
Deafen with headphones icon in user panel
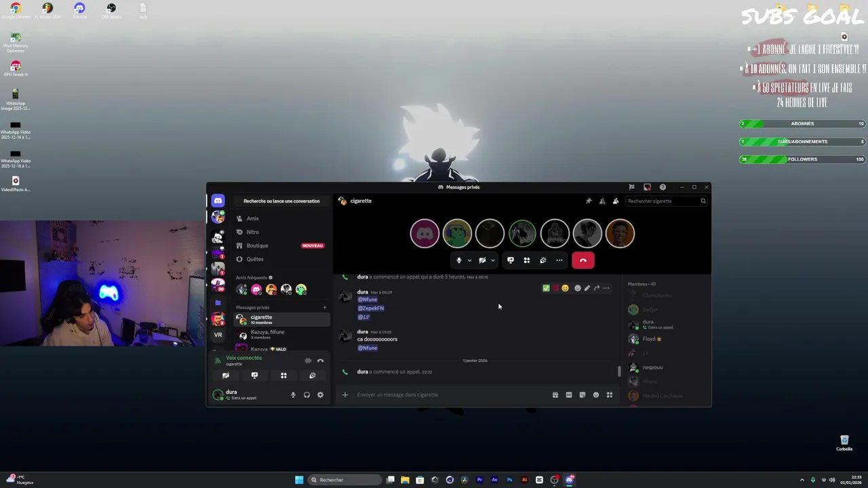tap(307, 394)
